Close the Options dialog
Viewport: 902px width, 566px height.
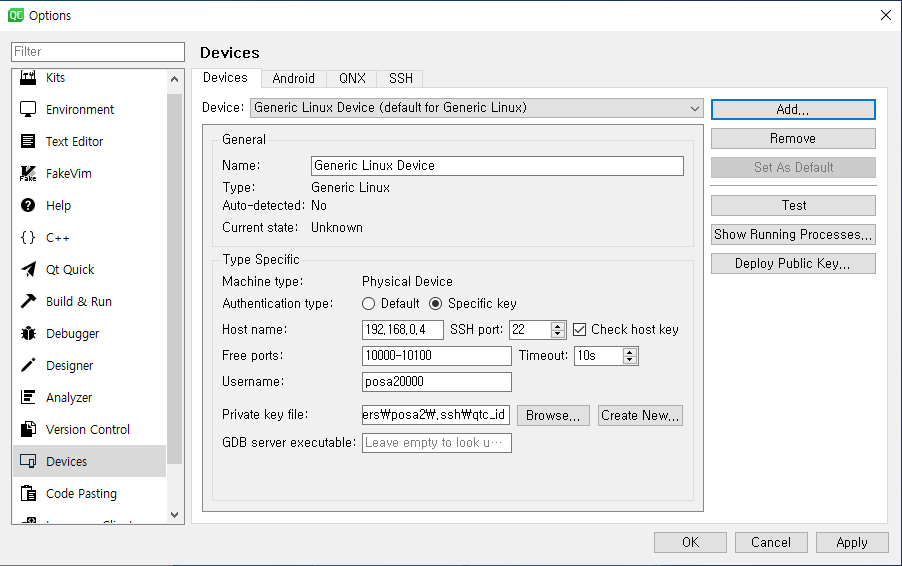click(886, 16)
